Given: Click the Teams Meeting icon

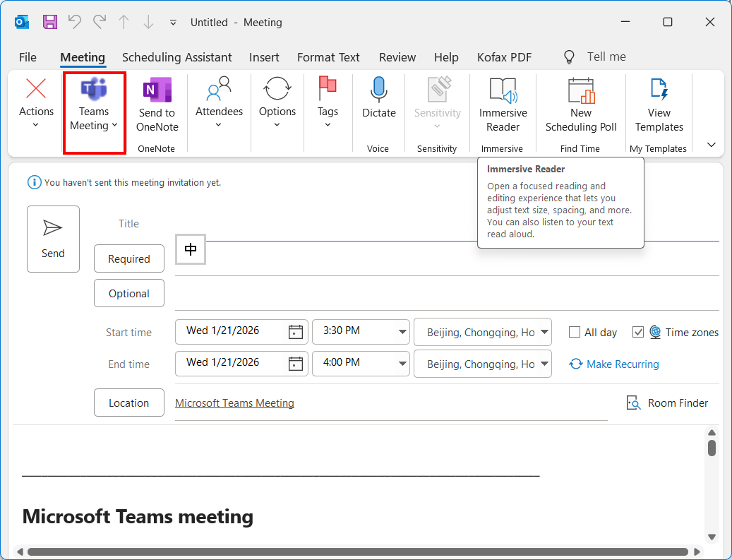Looking at the screenshot, I should 94,90.
